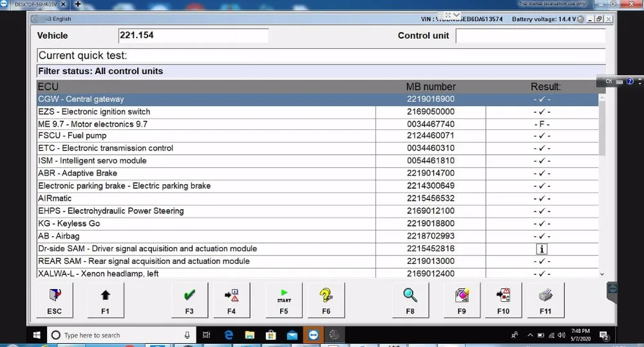This screenshot has height=347, width=644.
Task: Select ISM - Intelligent servo module row
Action: [x=317, y=161]
